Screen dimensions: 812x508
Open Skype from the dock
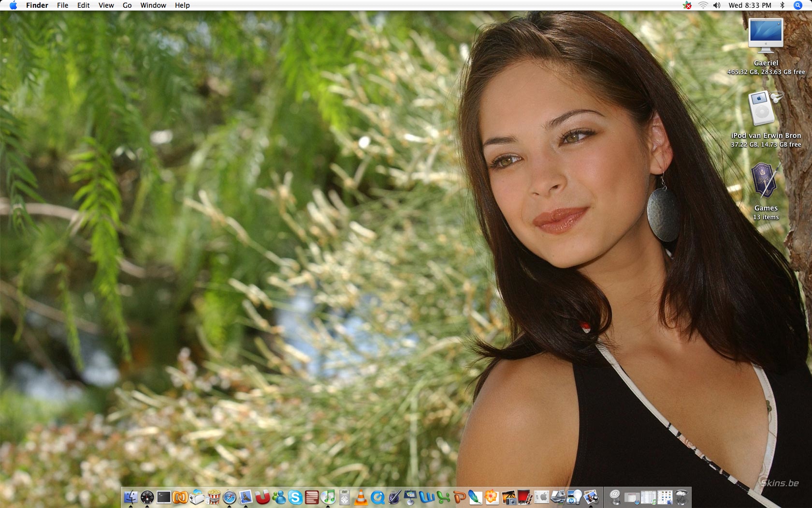[295, 497]
